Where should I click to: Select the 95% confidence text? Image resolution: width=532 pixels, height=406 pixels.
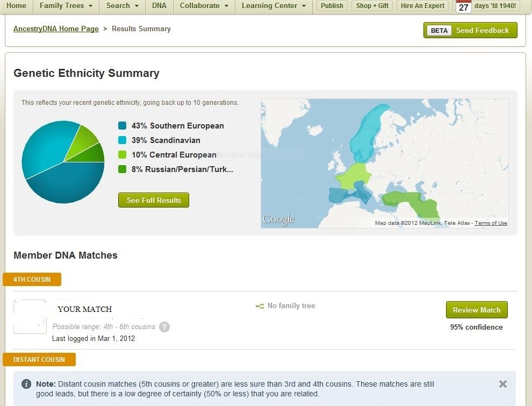coord(476,327)
